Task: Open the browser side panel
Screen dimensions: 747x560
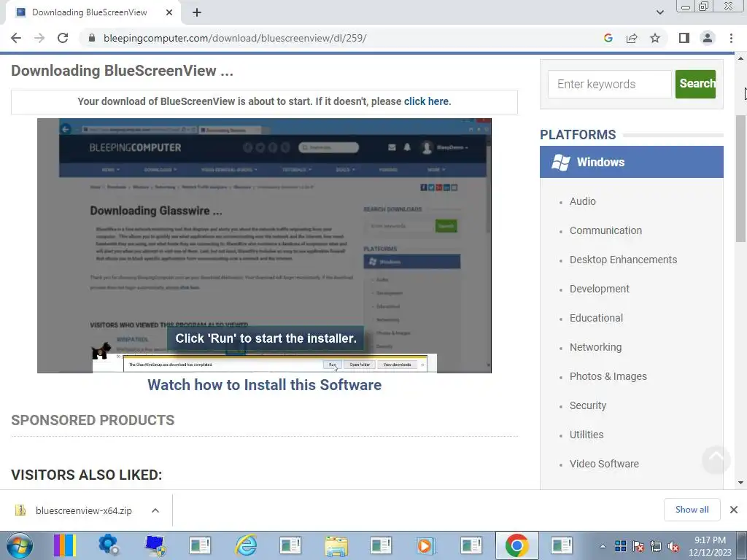Action: (684, 38)
